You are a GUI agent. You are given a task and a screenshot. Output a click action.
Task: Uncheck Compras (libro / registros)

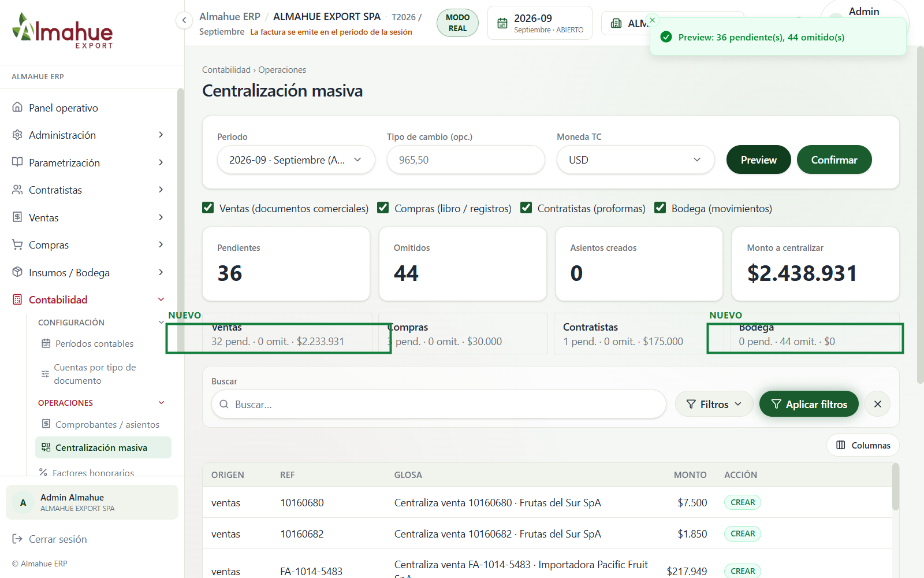[x=383, y=208]
